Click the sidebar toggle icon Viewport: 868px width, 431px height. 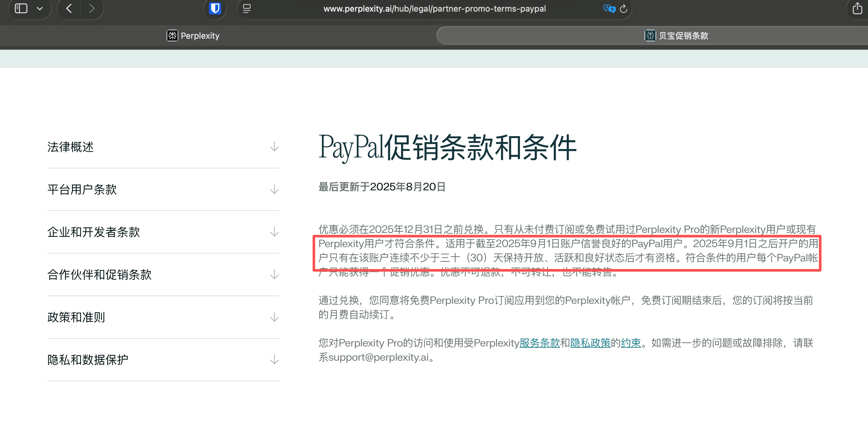click(21, 8)
